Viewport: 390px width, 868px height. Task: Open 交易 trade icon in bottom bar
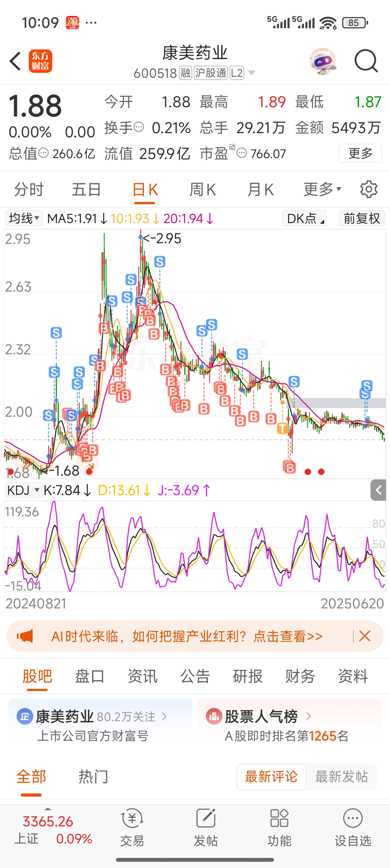point(132,818)
